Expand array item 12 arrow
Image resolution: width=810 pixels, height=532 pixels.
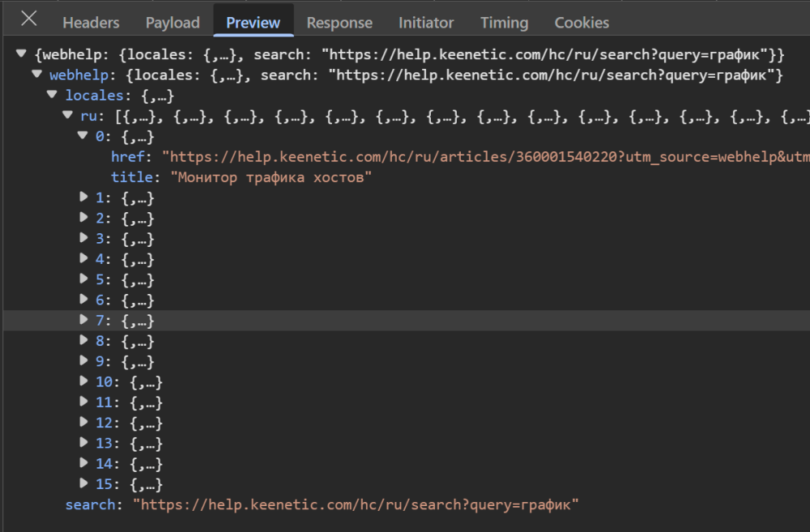tap(83, 421)
